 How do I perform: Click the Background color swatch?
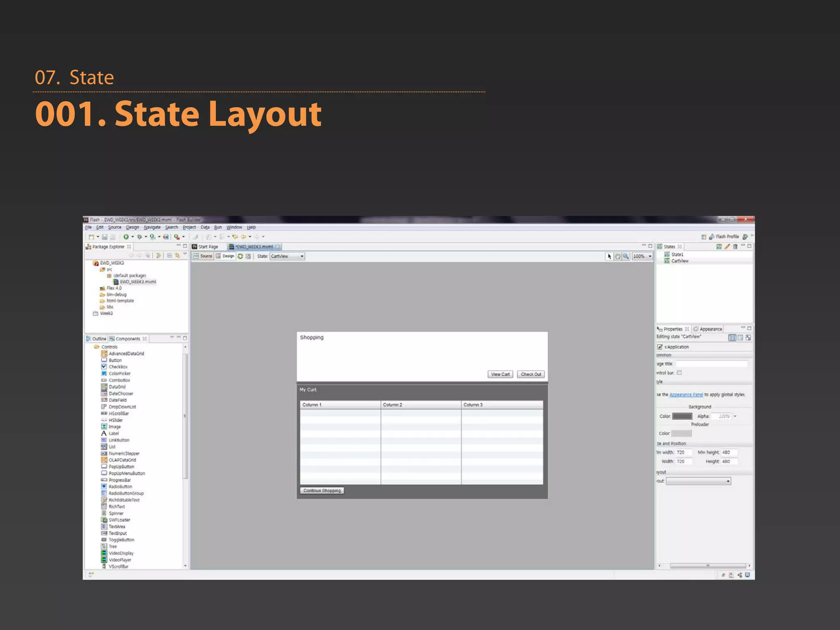point(682,417)
